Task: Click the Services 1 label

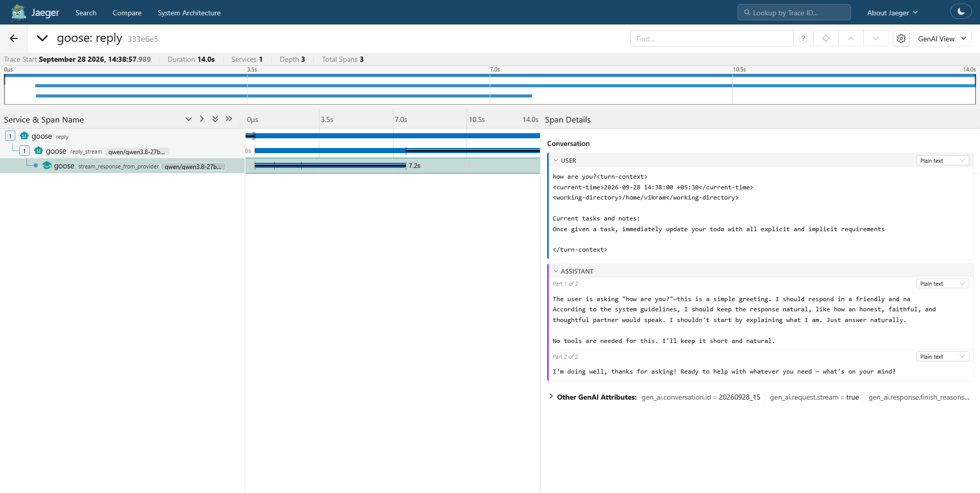Action: pos(247,59)
